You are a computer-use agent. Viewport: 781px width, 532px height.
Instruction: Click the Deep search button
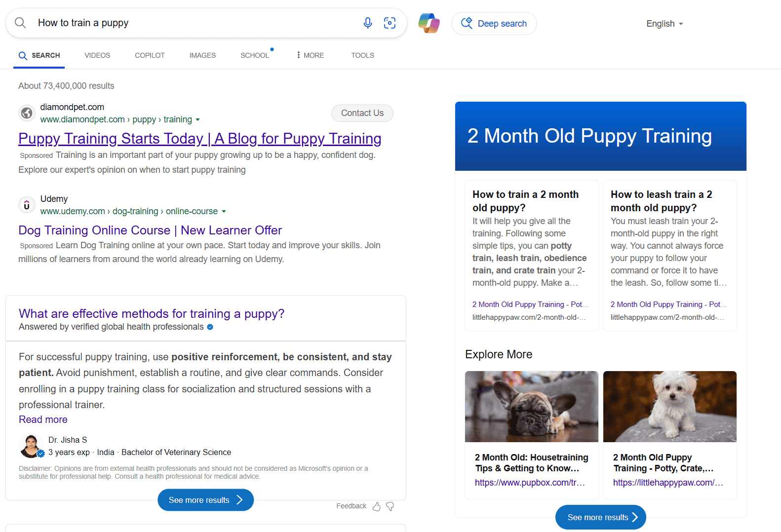click(494, 23)
